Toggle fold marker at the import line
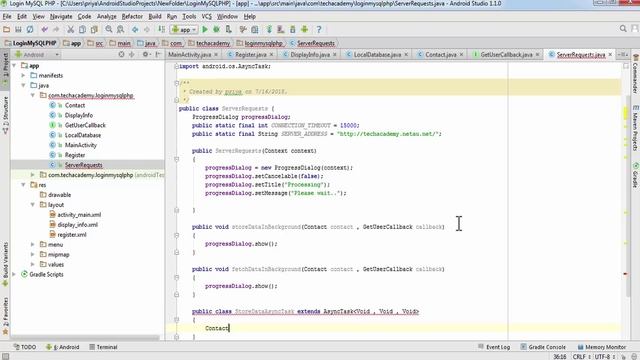The width and height of the screenshot is (640, 360). (177, 66)
